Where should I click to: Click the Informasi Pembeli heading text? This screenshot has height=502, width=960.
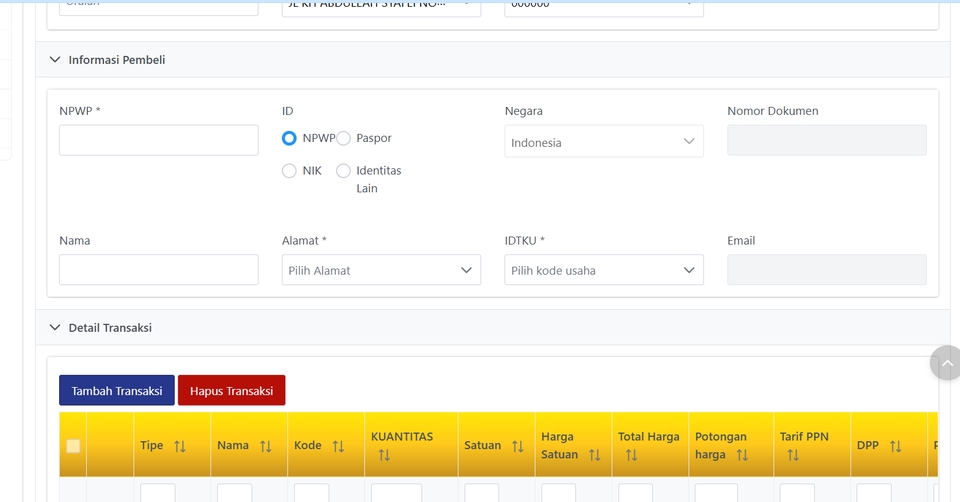point(117,59)
